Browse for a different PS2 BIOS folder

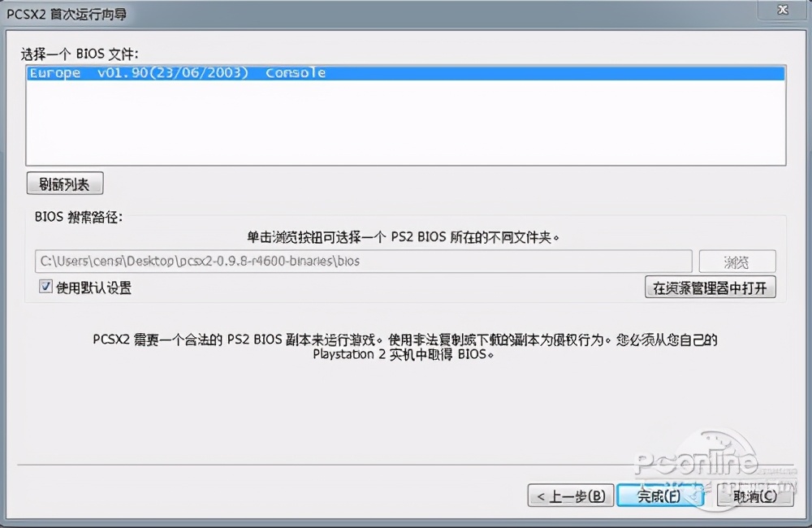point(736,261)
